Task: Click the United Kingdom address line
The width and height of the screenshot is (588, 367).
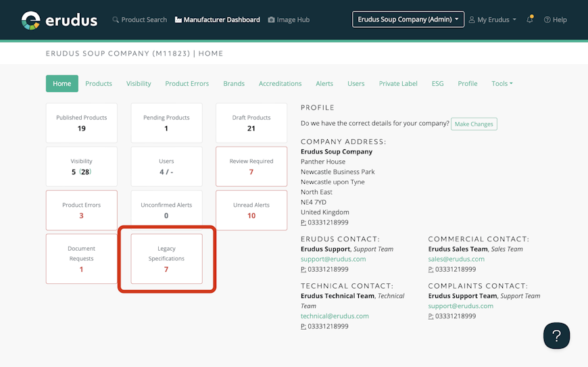Action: pyautogui.click(x=324, y=212)
